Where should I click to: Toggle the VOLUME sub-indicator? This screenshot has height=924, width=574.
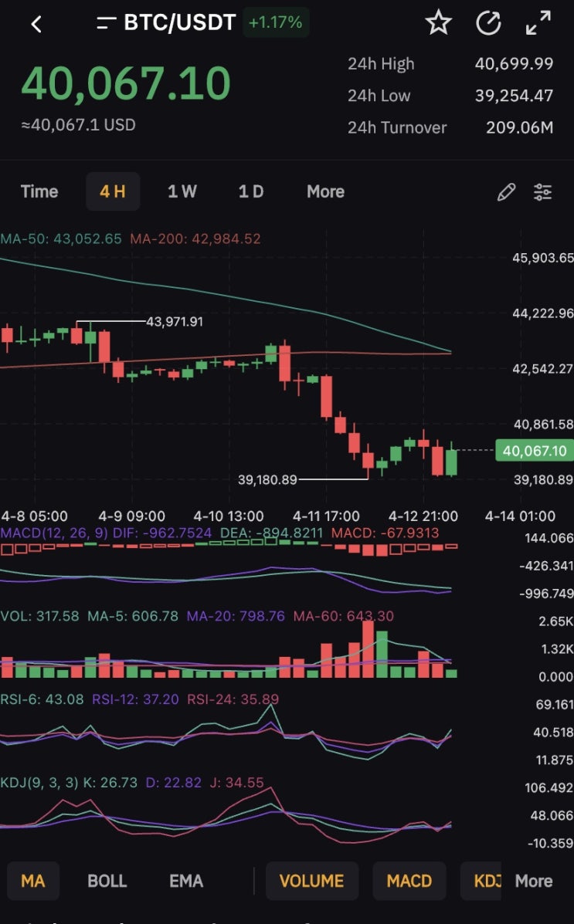pyautogui.click(x=312, y=881)
